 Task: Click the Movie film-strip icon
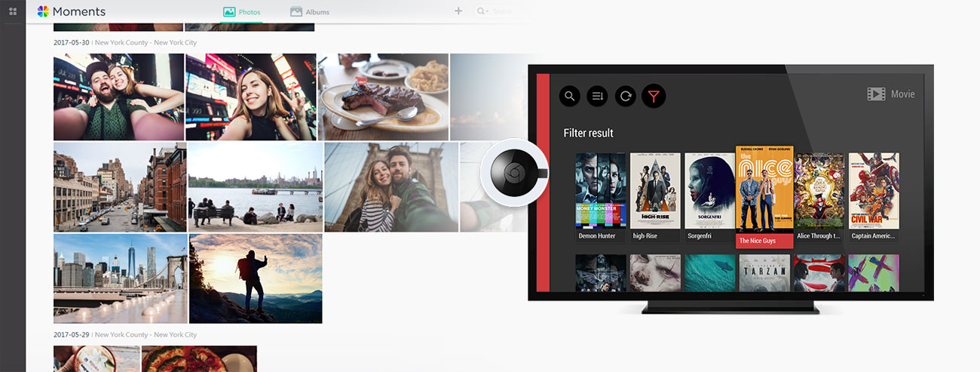click(x=876, y=94)
